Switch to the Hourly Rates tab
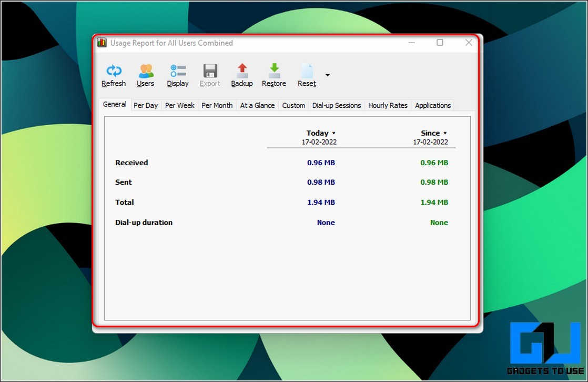588x382 pixels. click(x=388, y=105)
